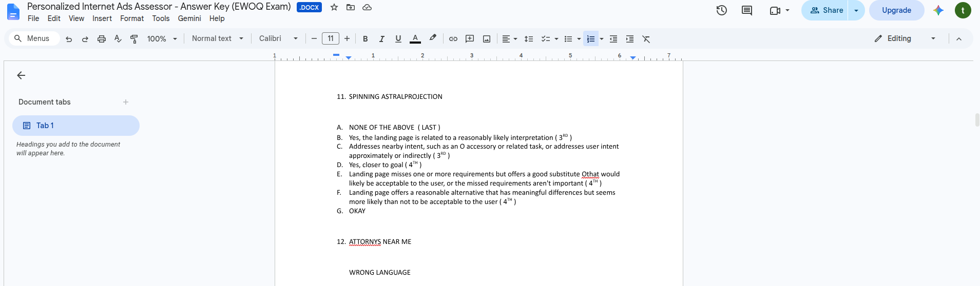
Task: Open the Format menu
Action: pos(132,18)
